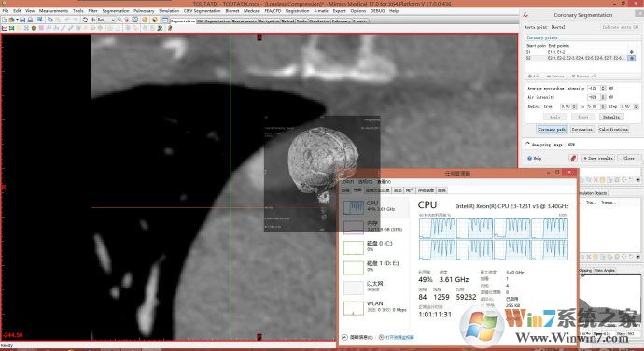Select the WLAN graph in Task Manager

pos(353,308)
